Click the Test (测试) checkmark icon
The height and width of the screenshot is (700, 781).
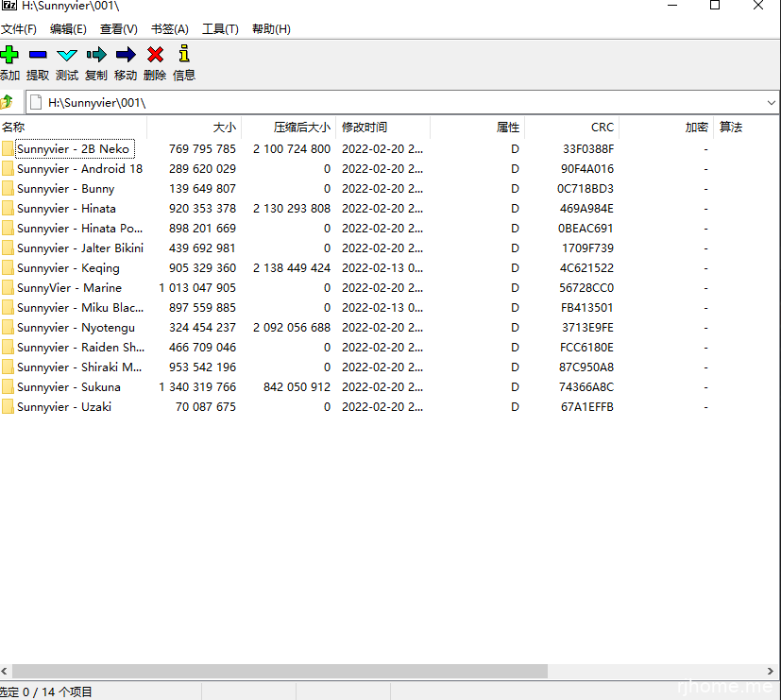[x=67, y=55]
